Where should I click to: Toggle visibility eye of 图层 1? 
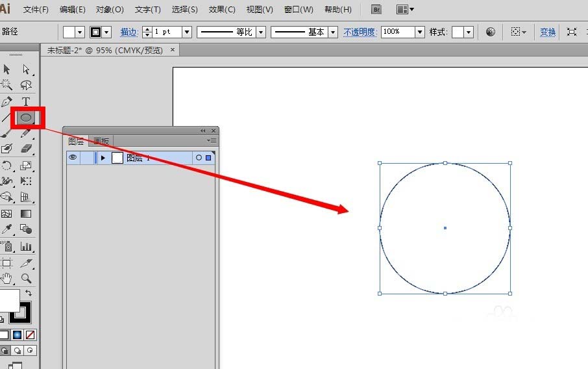click(x=73, y=158)
